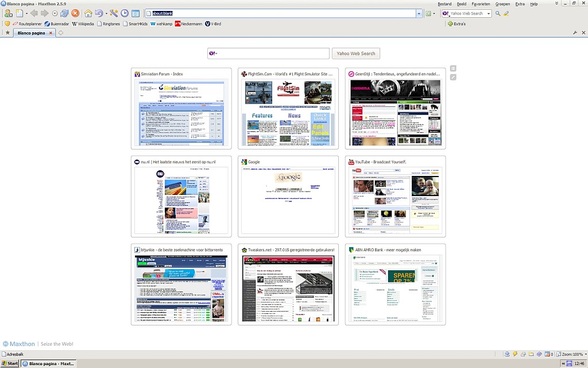The image size is (588, 368).
Task: Go to the home page icon
Action: pyautogui.click(x=88, y=13)
